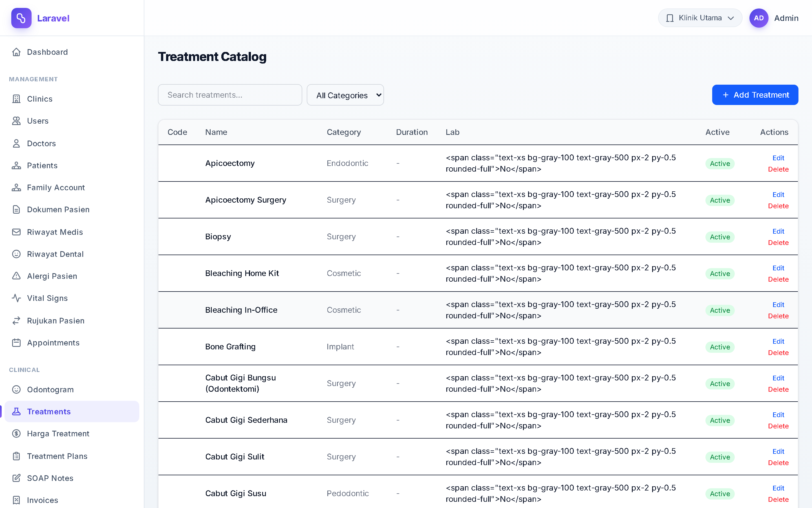Open the Invoices sidebar entry
This screenshot has height=508, width=812.
tap(72, 500)
